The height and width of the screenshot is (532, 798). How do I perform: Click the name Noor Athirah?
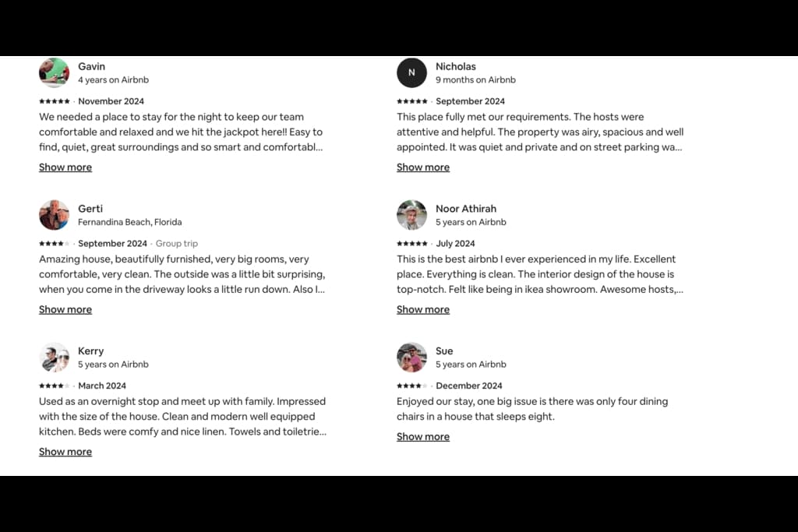(466, 209)
